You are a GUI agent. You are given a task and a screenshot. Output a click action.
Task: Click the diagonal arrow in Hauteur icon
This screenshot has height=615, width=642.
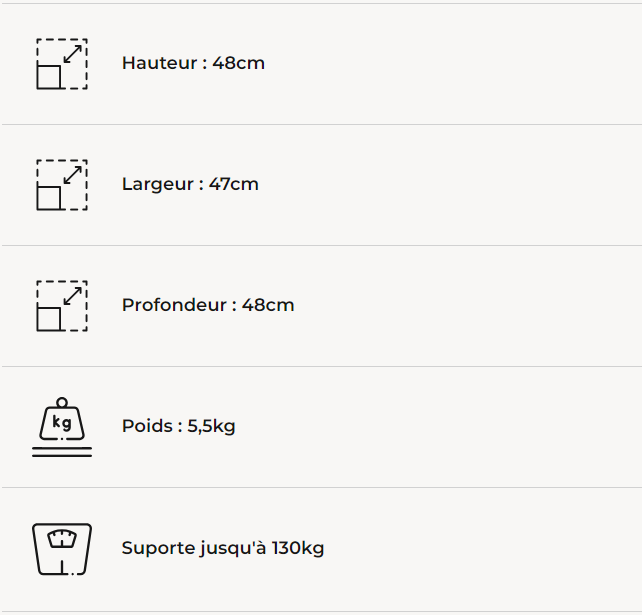pyautogui.click(x=72, y=53)
